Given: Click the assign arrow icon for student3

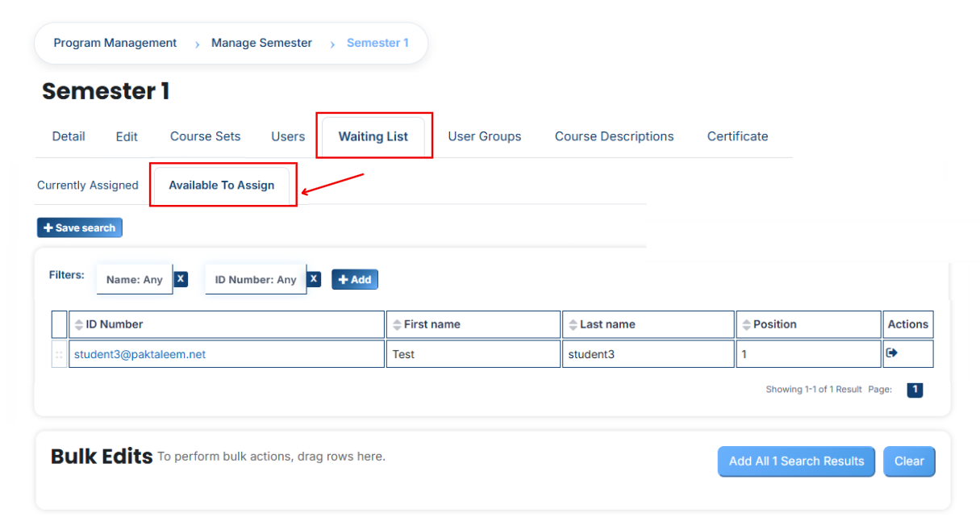Looking at the screenshot, I should [891, 353].
